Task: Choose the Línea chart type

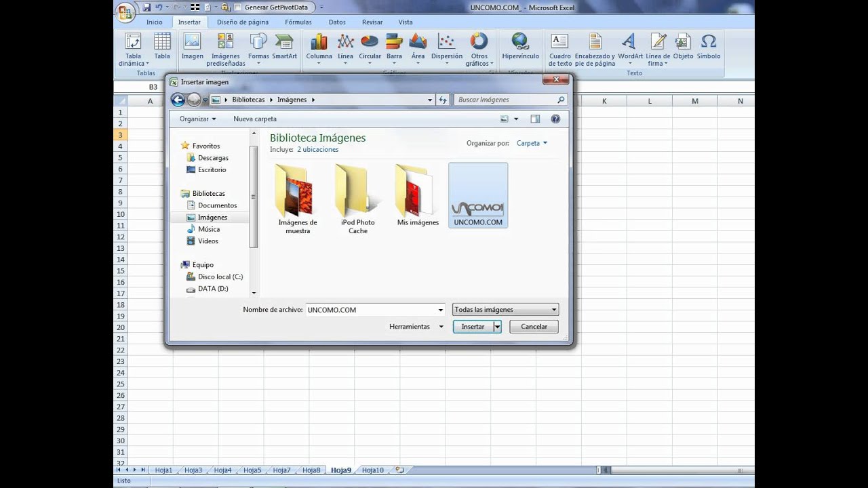Action: point(345,47)
